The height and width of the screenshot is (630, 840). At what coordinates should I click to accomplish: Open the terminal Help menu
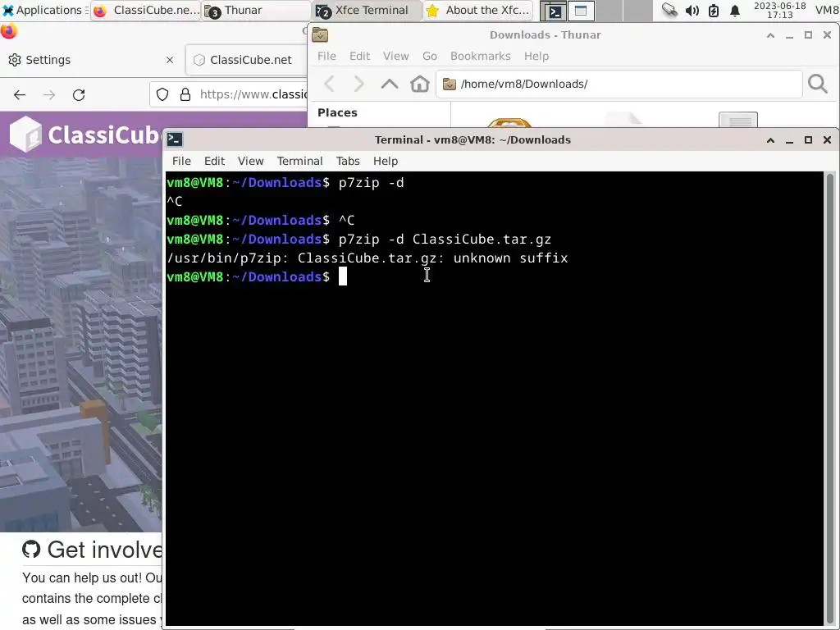(386, 162)
